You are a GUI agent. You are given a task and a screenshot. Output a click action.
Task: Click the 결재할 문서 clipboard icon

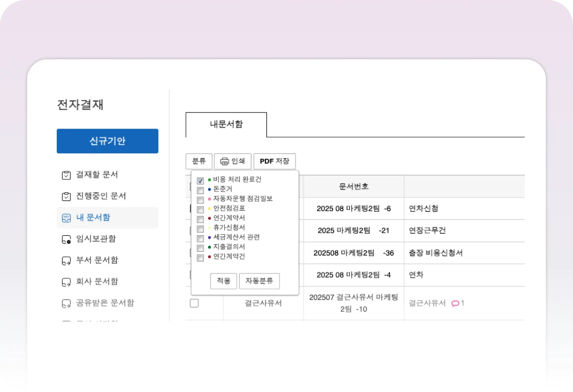point(66,175)
